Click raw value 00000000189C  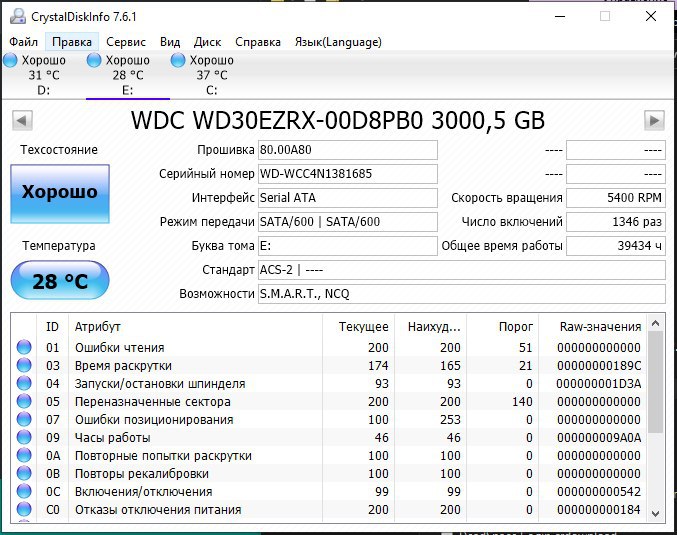pos(599,366)
